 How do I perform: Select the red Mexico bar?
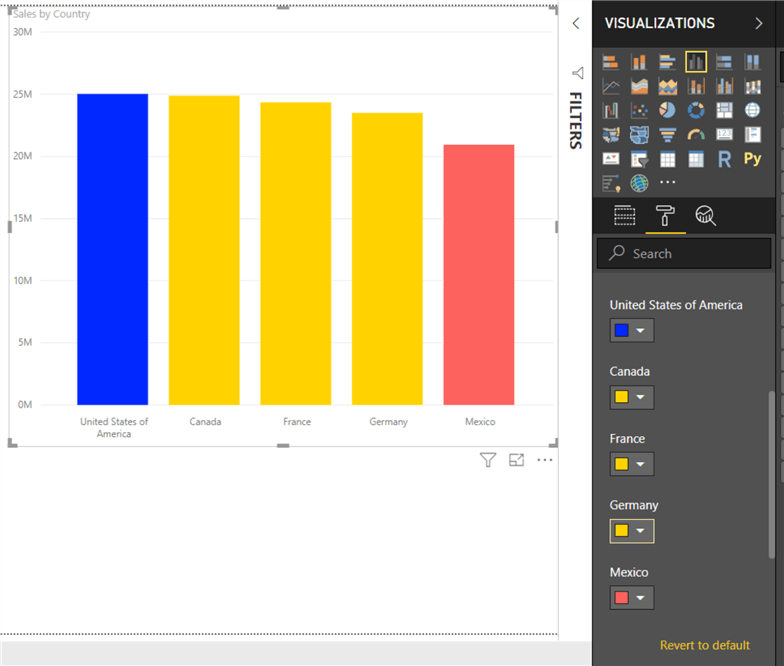(479, 274)
